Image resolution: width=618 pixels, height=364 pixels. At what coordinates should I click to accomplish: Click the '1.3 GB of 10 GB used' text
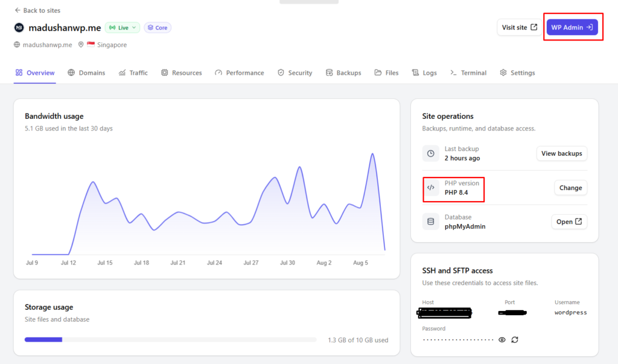click(358, 340)
